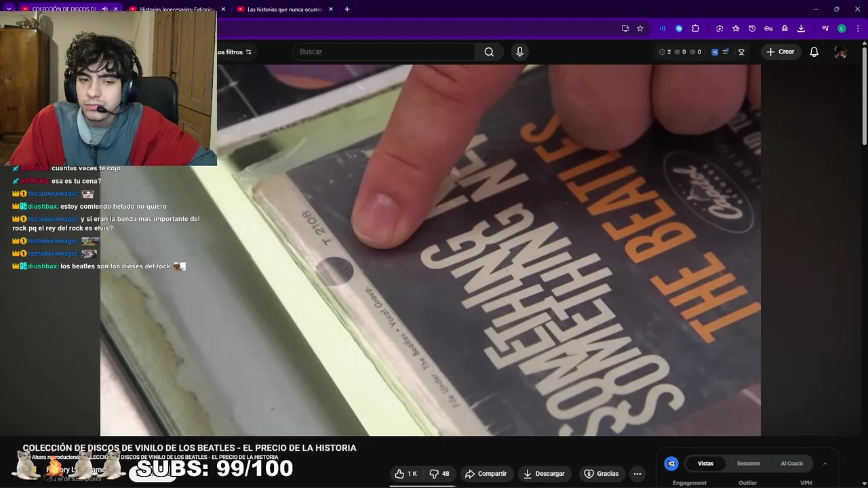This screenshot has width=868, height=488.
Task: Click the Descargar download button
Action: point(544,474)
